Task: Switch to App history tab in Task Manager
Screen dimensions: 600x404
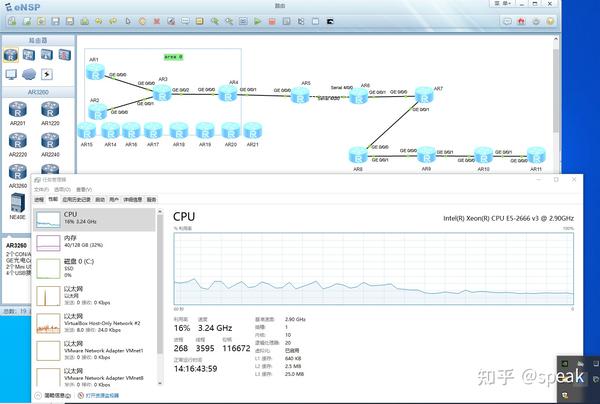Action: tap(77, 199)
